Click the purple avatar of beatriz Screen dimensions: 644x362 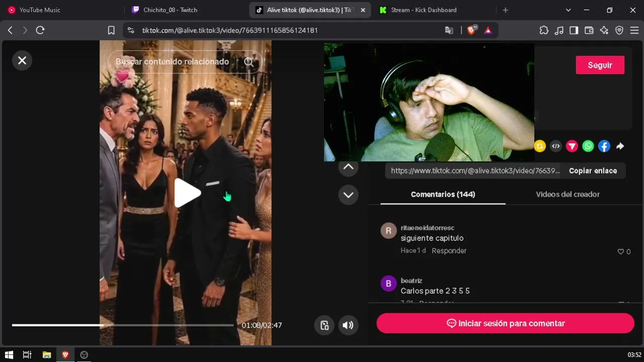(388, 284)
